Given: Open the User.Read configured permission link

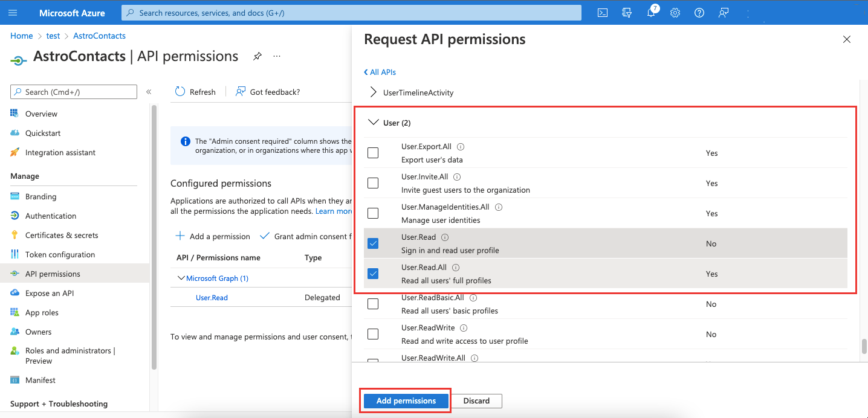Looking at the screenshot, I should tap(212, 298).
